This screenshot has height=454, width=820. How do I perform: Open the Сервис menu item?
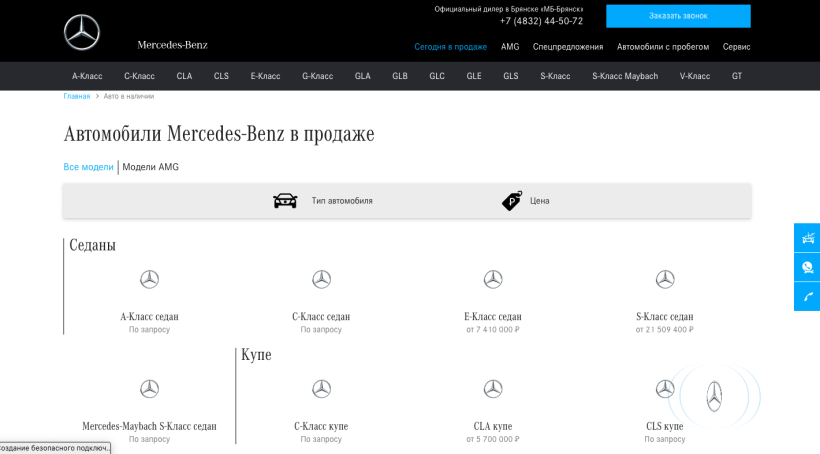tap(736, 47)
